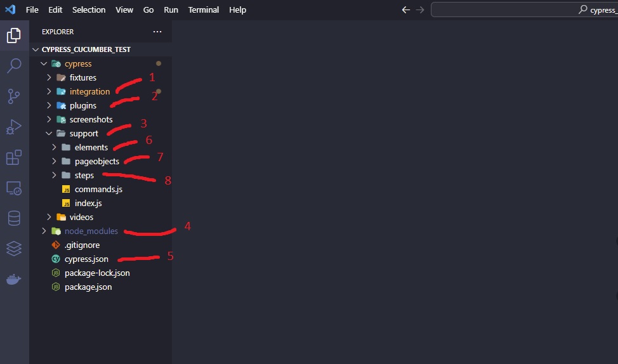Click the integration folder icon

61,91
